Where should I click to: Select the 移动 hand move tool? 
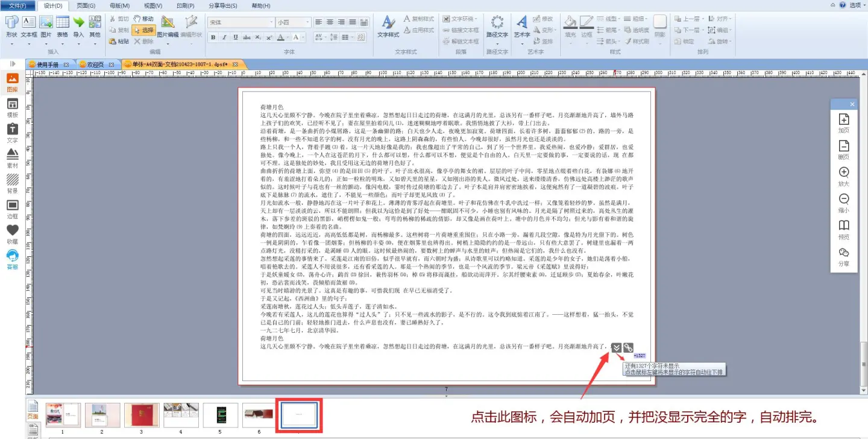(143, 19)
